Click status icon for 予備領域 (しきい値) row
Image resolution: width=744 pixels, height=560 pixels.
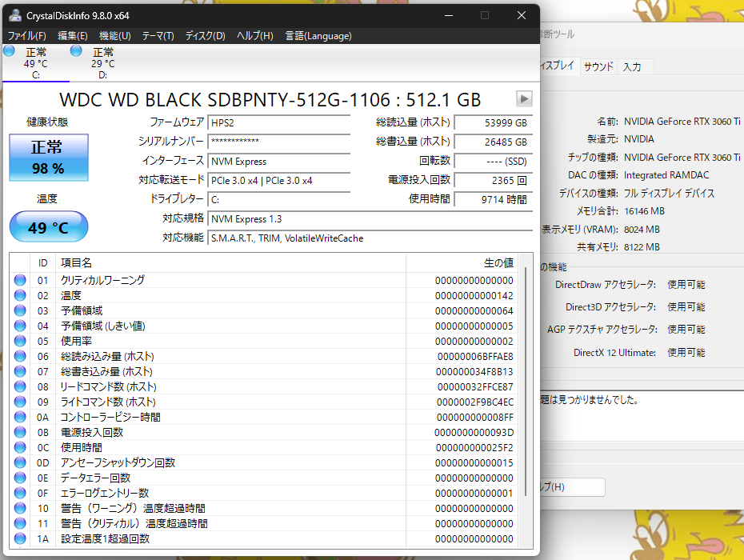[20, 326]
